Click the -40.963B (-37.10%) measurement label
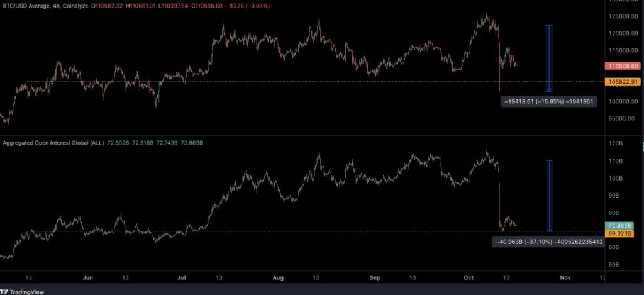 545,241
